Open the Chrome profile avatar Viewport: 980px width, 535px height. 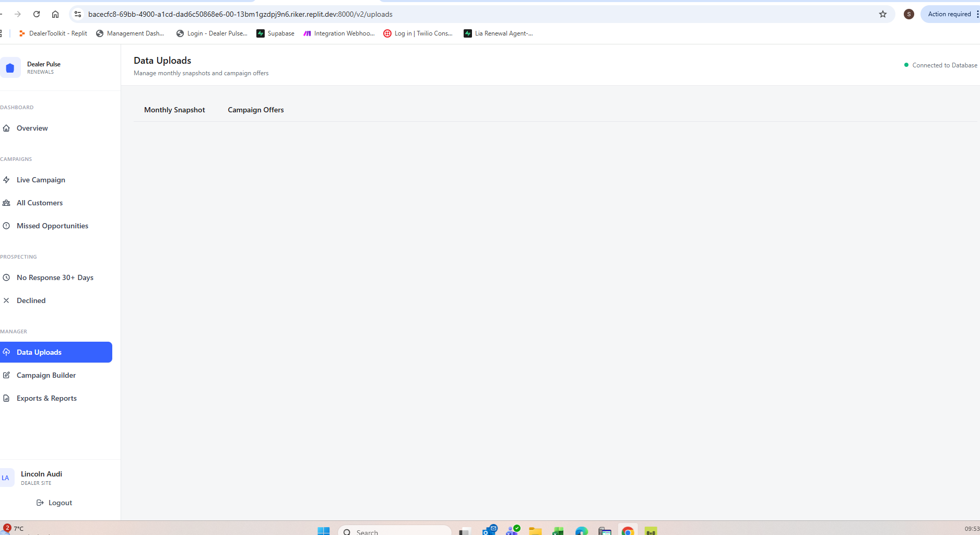point(909,14)
